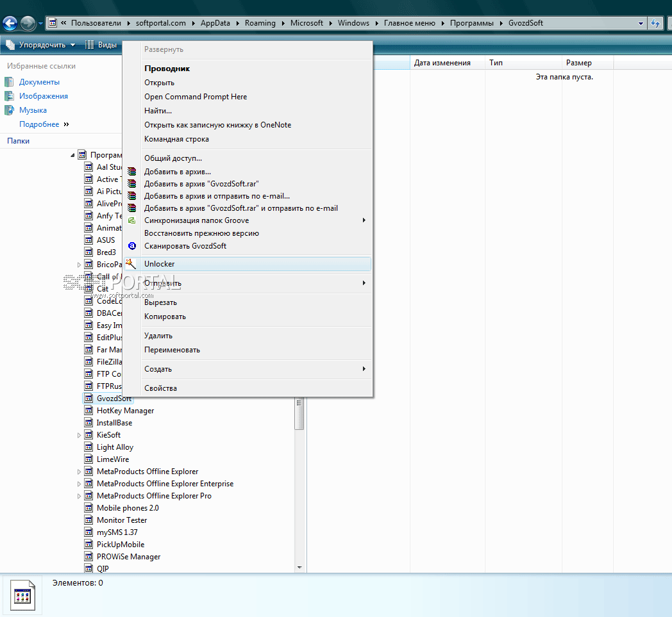
Task: Click the Документы favorites icon
Action: (9, 82)
